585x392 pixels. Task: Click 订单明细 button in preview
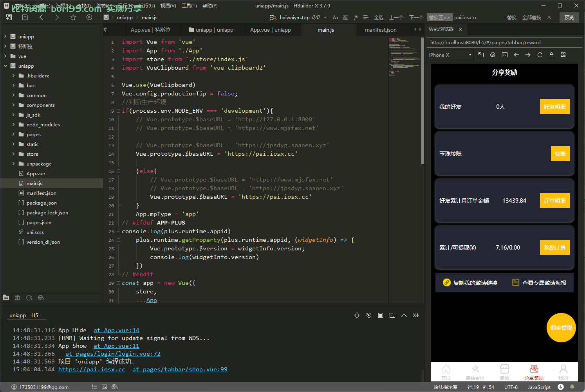tap(554, 201)
